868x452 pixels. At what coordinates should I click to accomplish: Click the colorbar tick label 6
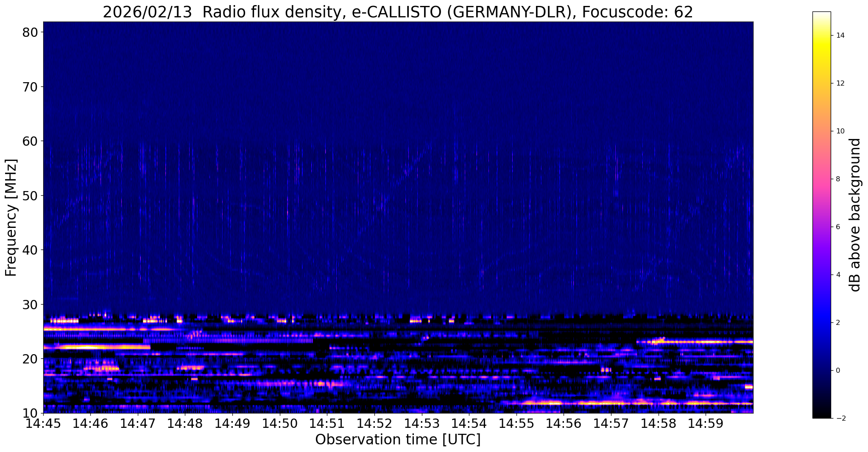pyautogui.click(x=838, y=227)
